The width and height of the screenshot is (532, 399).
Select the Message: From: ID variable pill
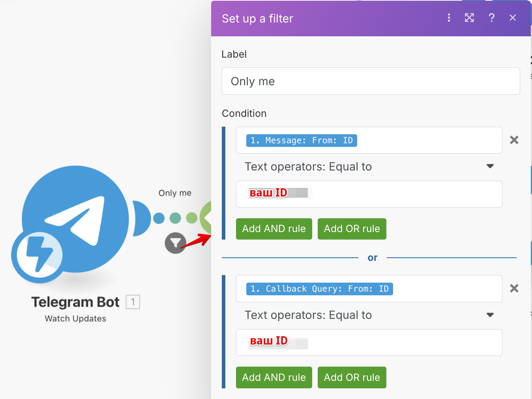tap(302, 140)
